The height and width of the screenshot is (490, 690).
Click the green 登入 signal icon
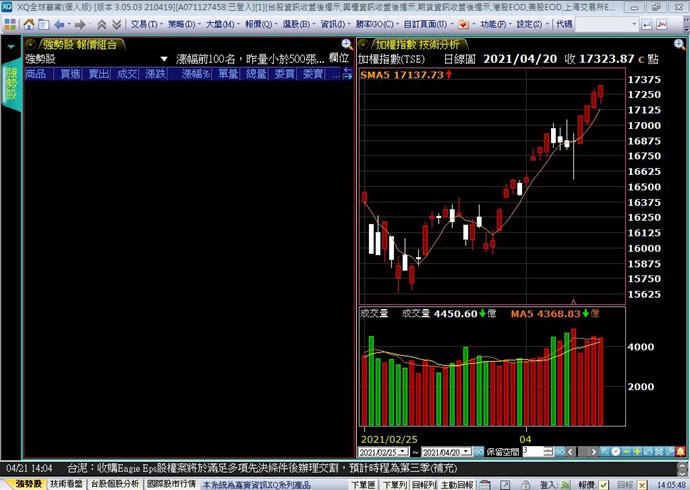pos(565,485)
